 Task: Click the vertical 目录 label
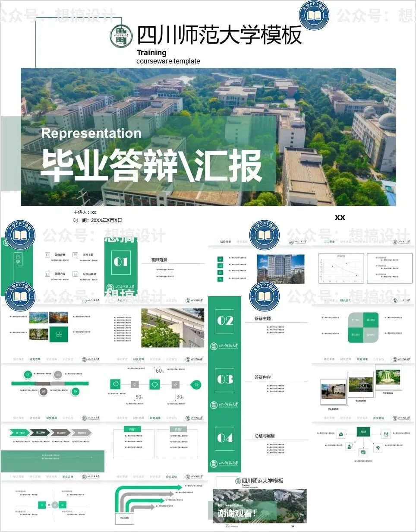[18, 259]
